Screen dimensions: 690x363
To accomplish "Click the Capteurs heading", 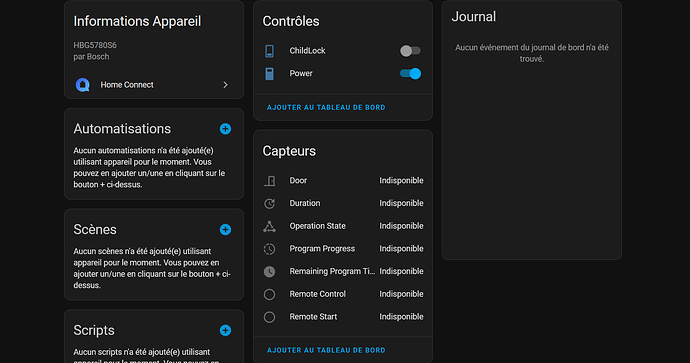I will click(x=289, y=151).
